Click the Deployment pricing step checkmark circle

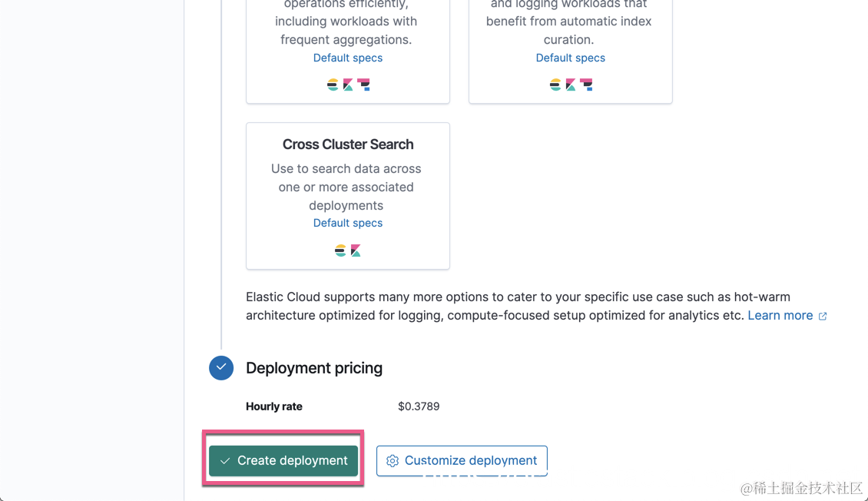221,368
